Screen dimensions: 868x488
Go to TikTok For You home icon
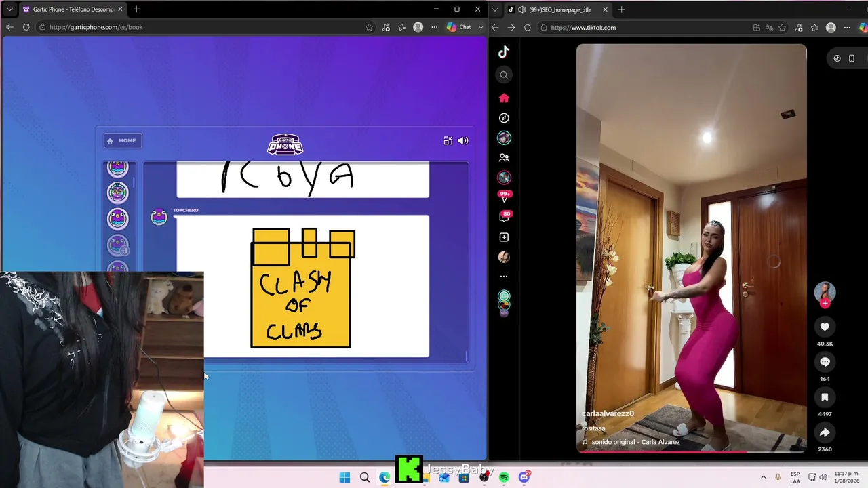point(504,98)
